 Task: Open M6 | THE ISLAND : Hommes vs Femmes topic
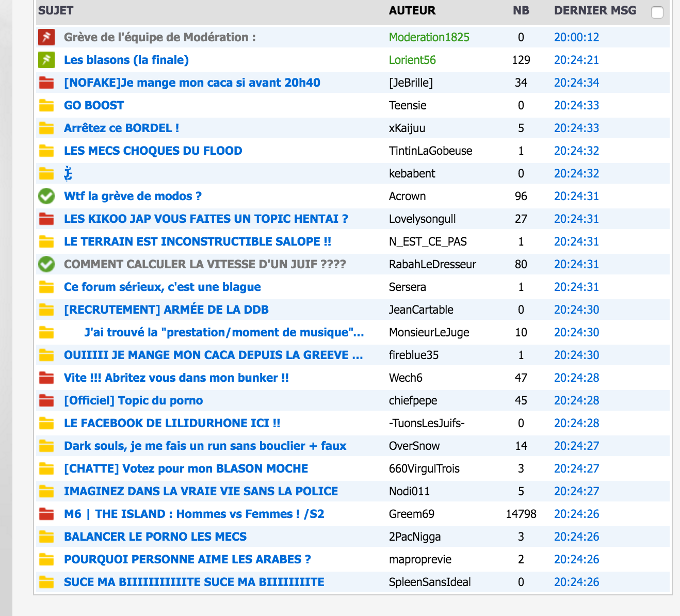click(x=194, y=514)
